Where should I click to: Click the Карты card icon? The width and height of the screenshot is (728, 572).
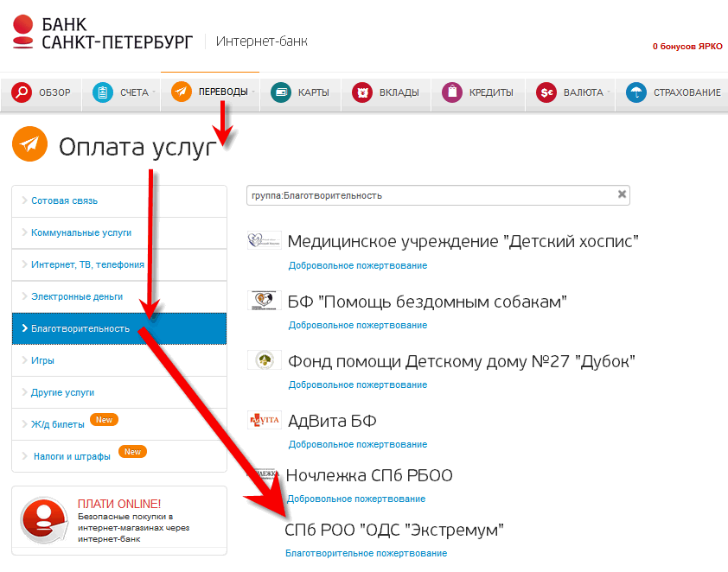click(280, 92)
